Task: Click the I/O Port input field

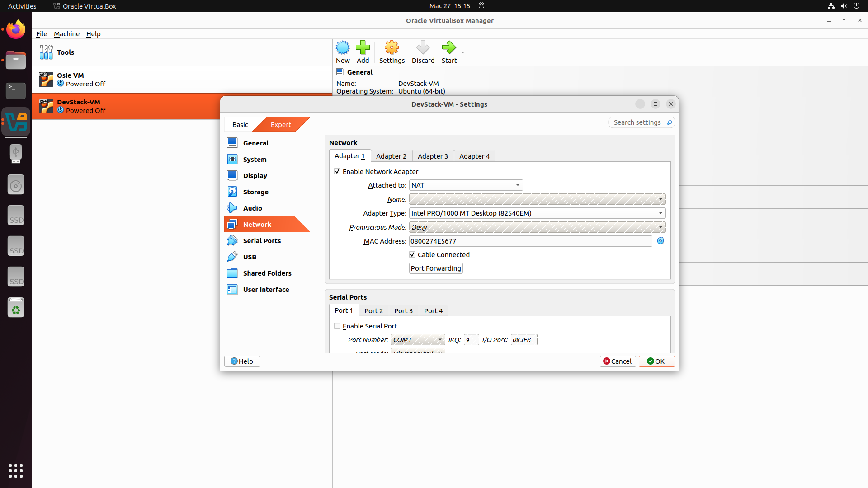Action: coord(524,340)
